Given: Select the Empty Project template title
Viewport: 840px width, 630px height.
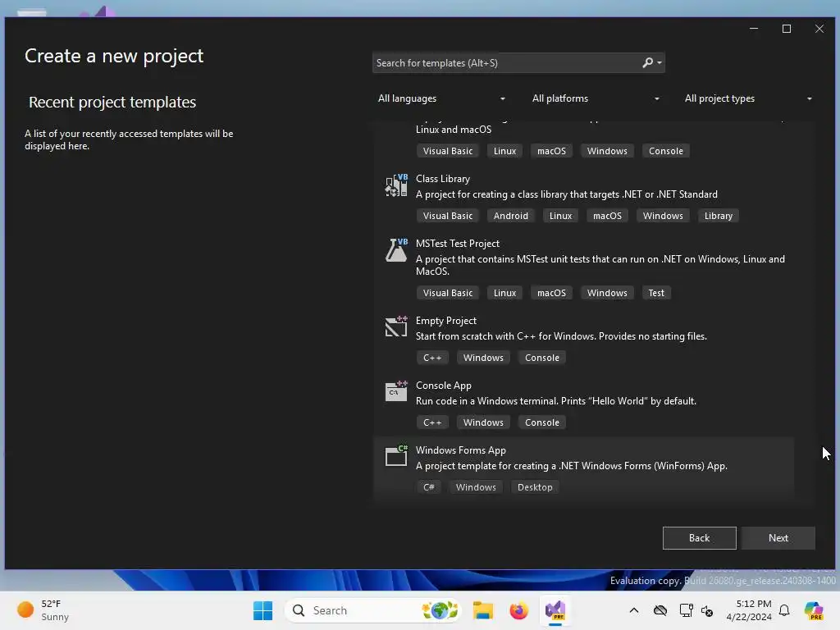Looking at the screenshot, I should (445, 321).
